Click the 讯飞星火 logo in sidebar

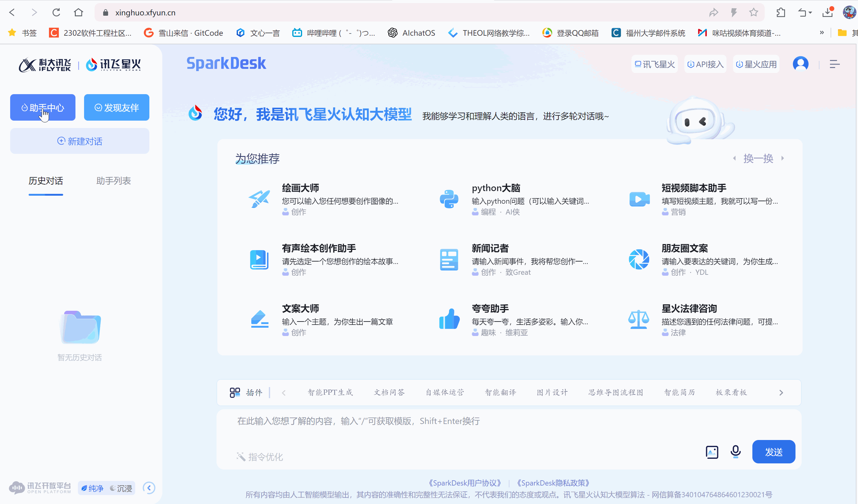[113, 64]
